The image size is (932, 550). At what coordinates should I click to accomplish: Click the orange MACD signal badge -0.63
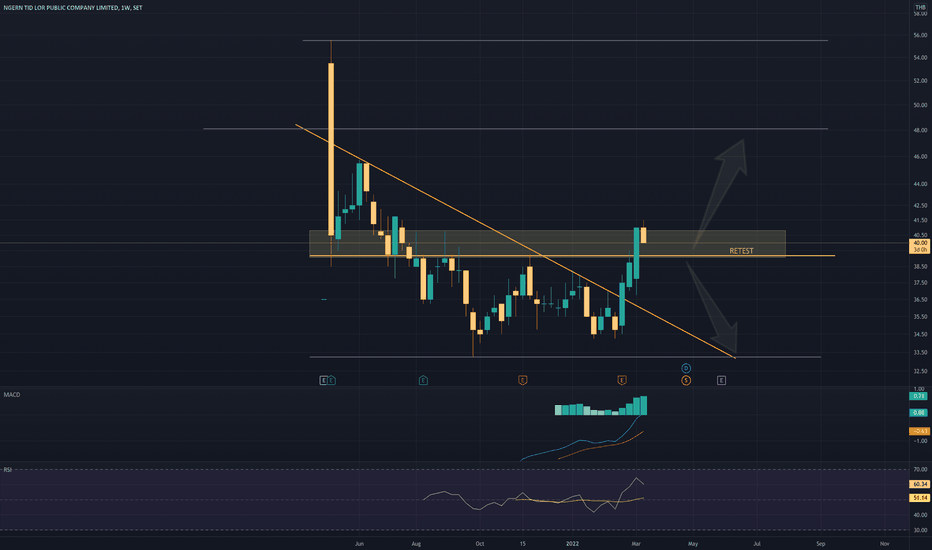(919, 431)
